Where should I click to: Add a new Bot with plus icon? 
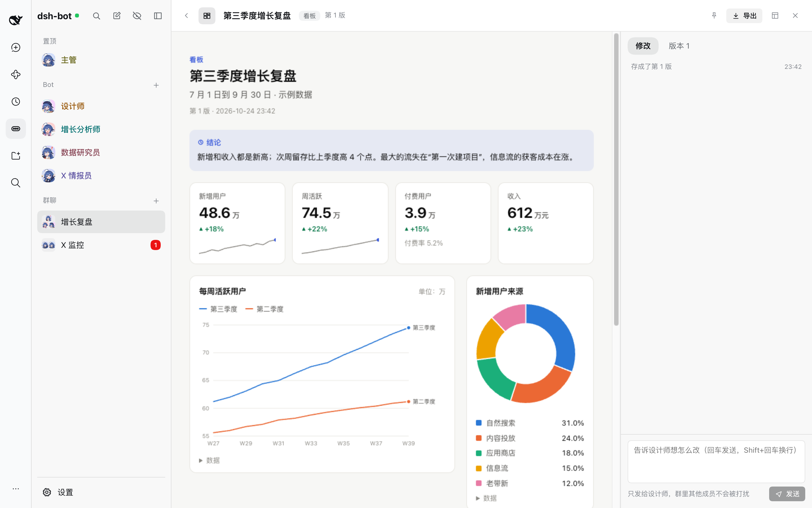click(x=156, y=85)
